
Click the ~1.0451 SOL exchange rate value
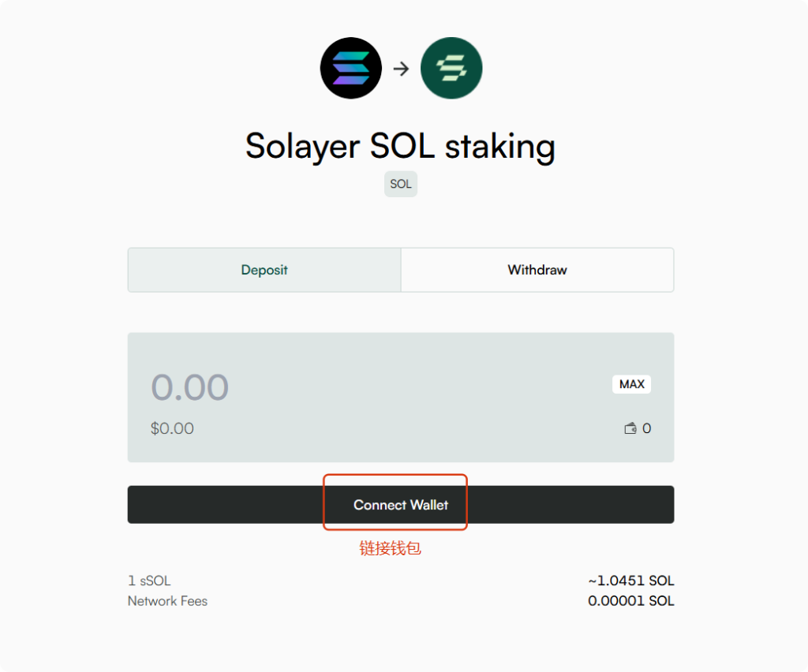630,581
